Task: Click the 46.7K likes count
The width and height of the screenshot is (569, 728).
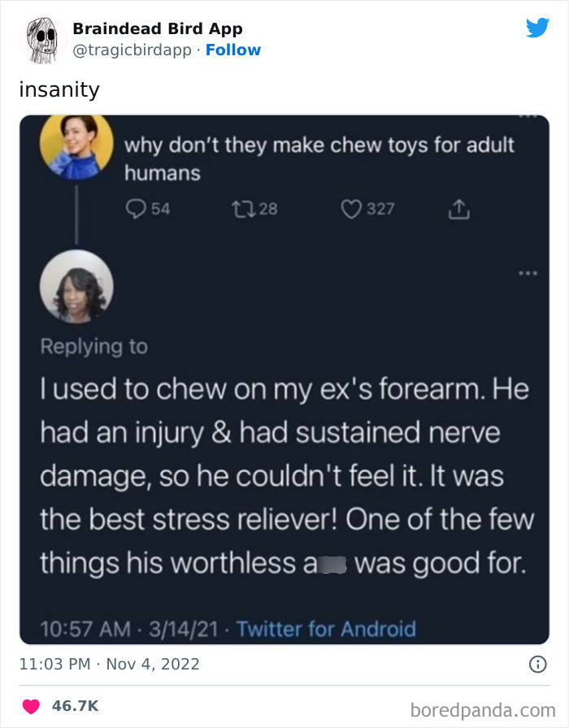Action: 75,705
